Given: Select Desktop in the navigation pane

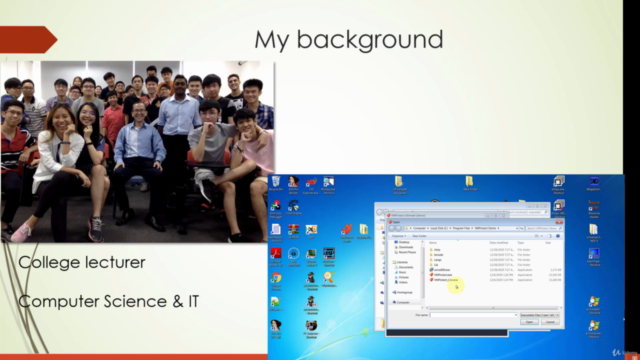Looking at the screenshot, I should coord(401,242).
